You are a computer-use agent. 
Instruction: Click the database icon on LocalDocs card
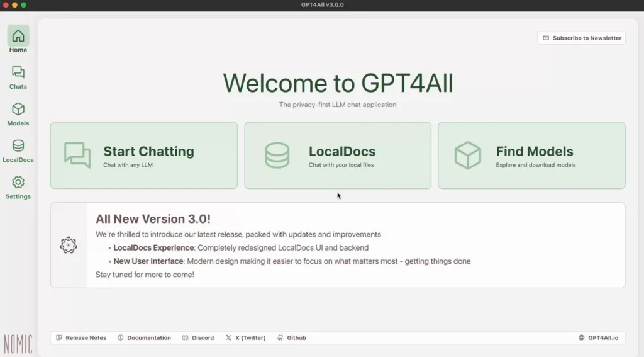point(277,156)
